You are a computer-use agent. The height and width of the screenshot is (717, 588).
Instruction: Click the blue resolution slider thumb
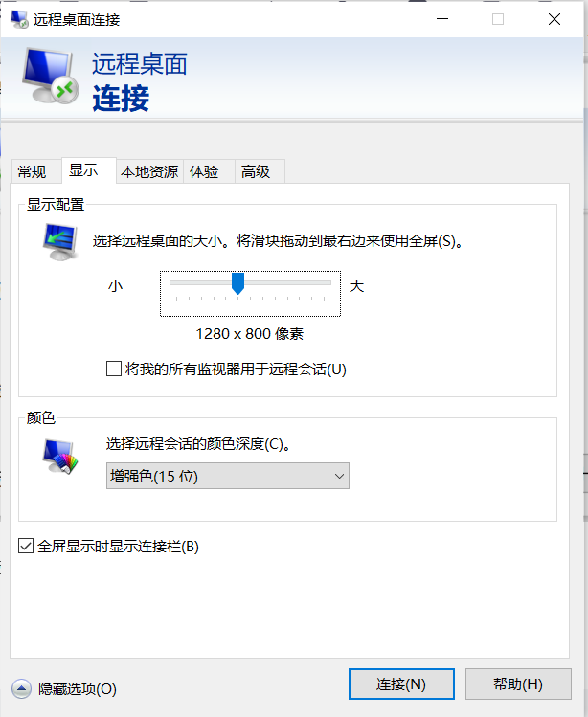pyautogui.click(x=237, y=283)
